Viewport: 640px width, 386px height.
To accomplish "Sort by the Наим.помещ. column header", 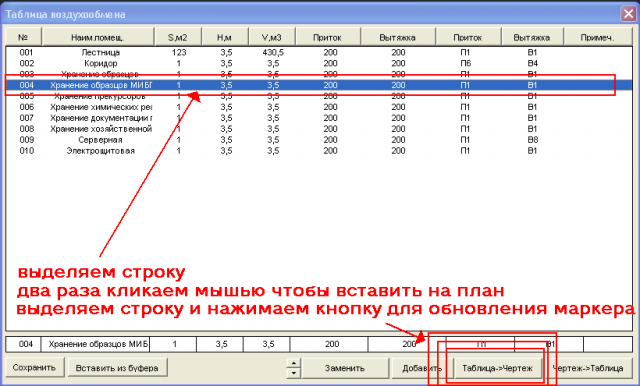I will (x=98, y=37).
